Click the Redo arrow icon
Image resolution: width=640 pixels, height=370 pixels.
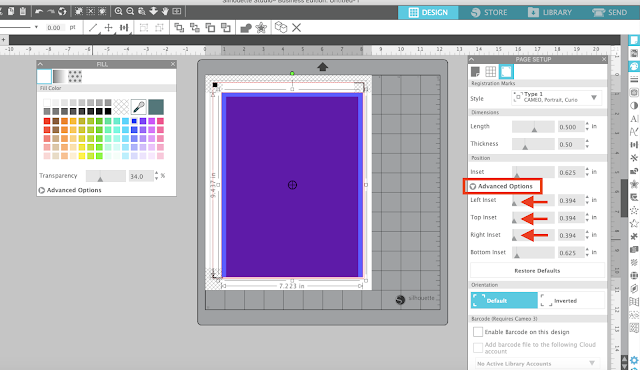[51, 11]
